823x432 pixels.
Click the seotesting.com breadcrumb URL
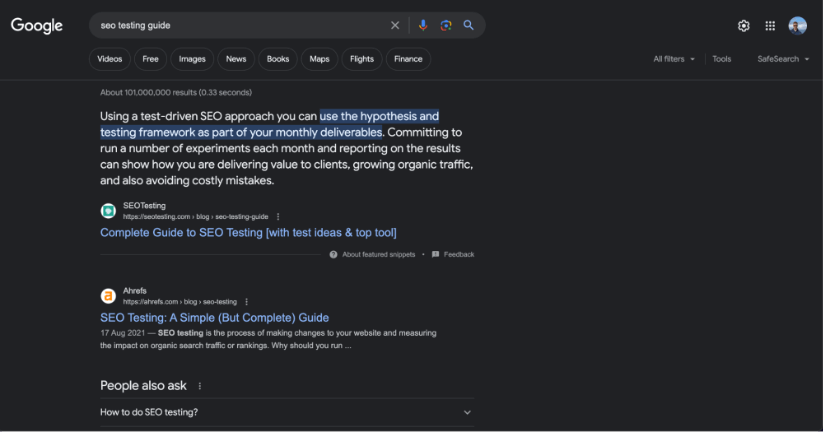[x=195, y=217]
